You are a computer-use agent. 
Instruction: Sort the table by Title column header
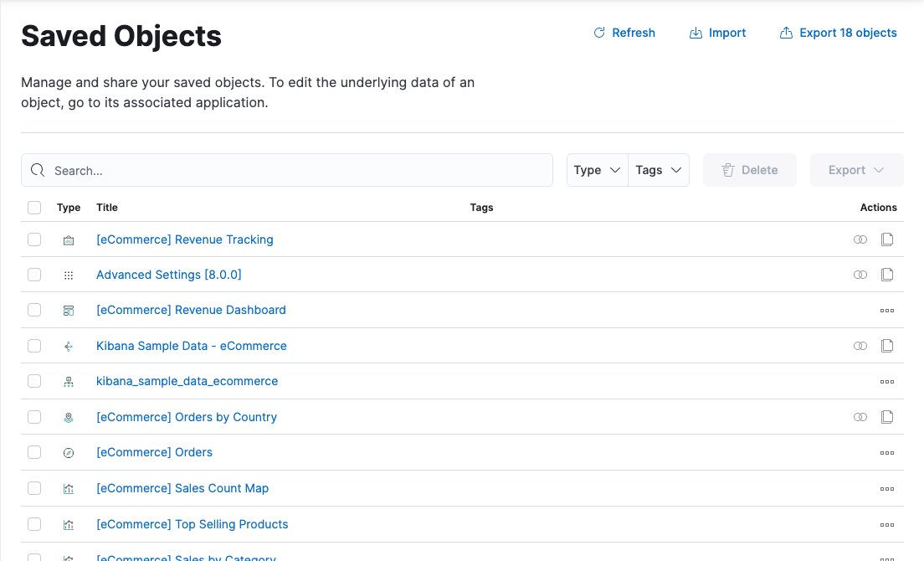[x=107, y=208]
